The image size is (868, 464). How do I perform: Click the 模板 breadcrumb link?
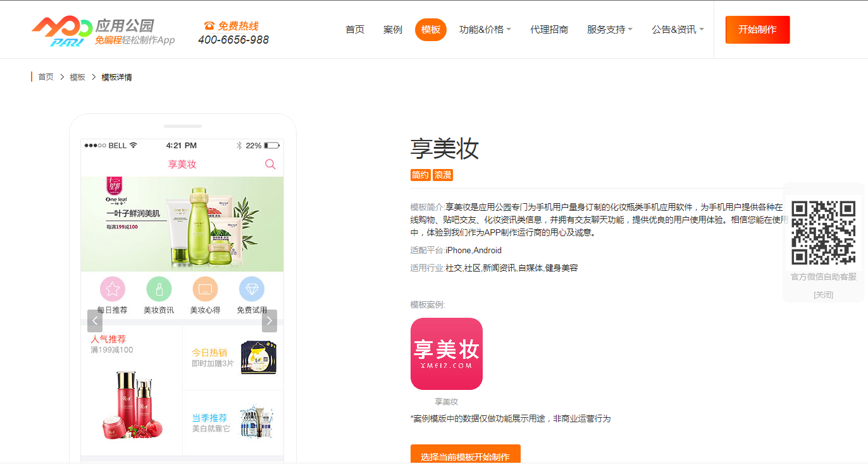point(77,77)
